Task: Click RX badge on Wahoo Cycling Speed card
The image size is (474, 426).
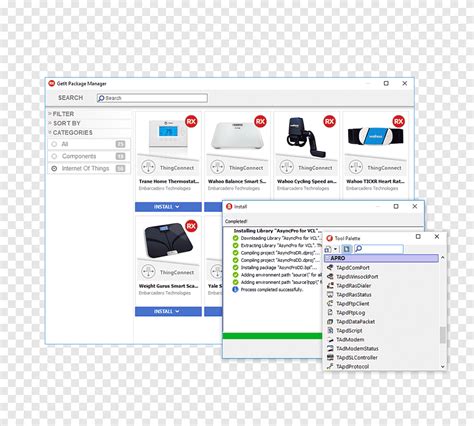Action: pos(329,121)
